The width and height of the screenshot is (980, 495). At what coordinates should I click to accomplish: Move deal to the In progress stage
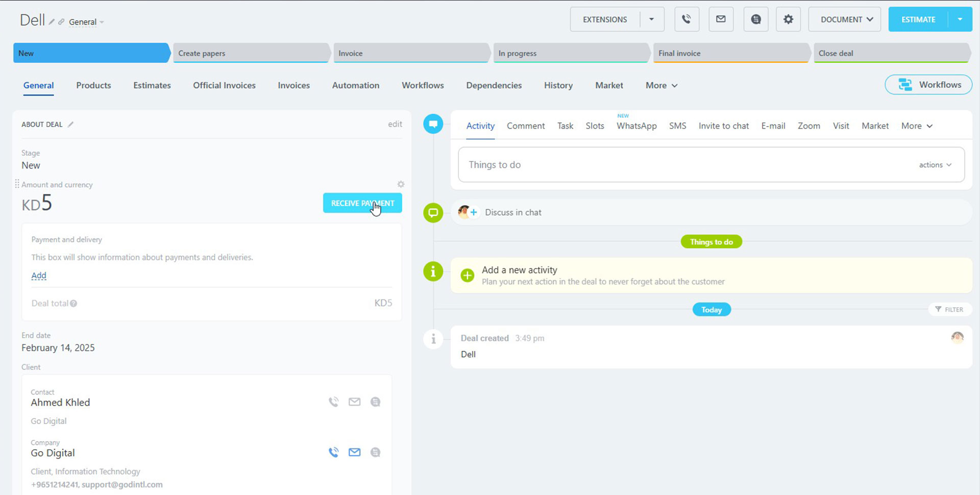(571, 53)
